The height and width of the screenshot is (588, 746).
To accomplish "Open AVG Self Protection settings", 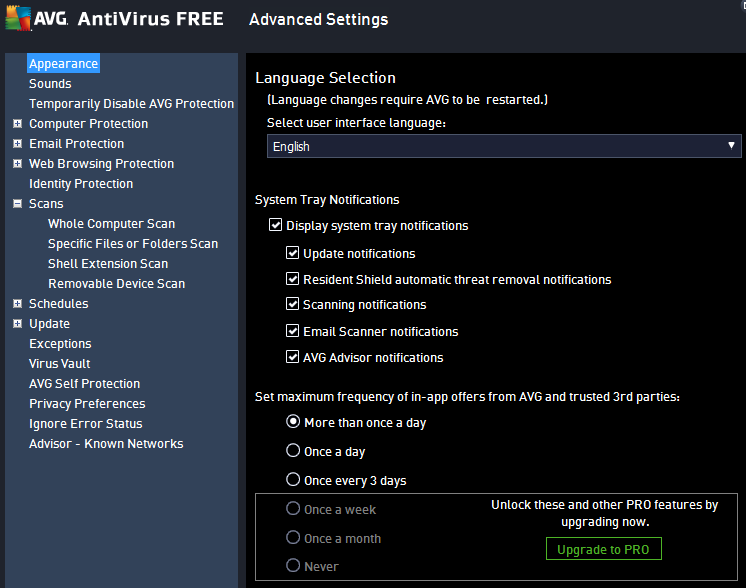I will [x=85, y=383].
